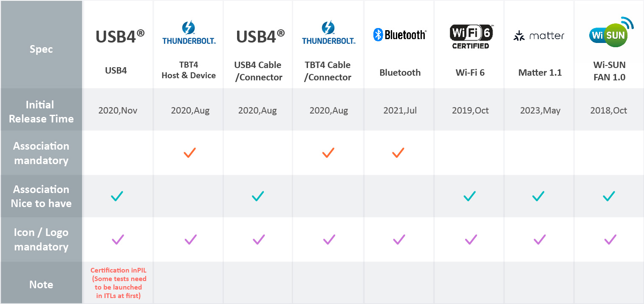This screenshot has height=304, width=644.
Task: Click the orange checkmark under TBT4 Host & Device
Action: (189, 153)
